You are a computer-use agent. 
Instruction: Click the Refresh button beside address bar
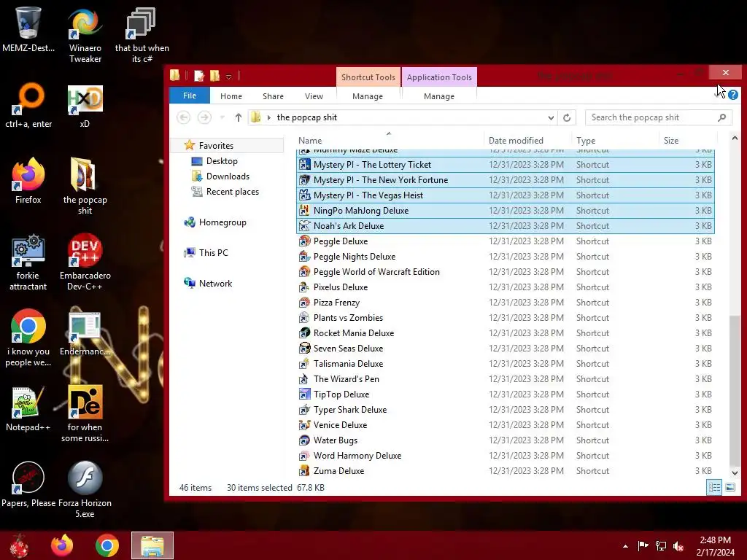[566, 117]
